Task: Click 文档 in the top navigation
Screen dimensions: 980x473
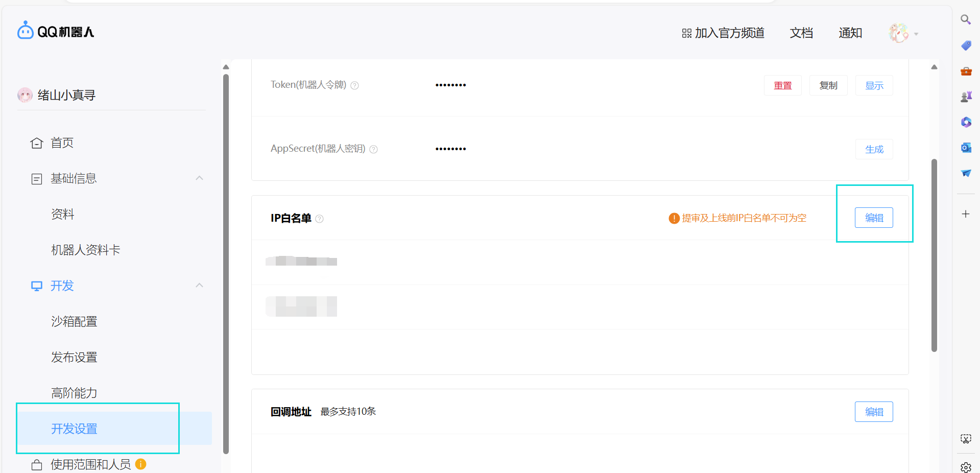Action: 801,33
